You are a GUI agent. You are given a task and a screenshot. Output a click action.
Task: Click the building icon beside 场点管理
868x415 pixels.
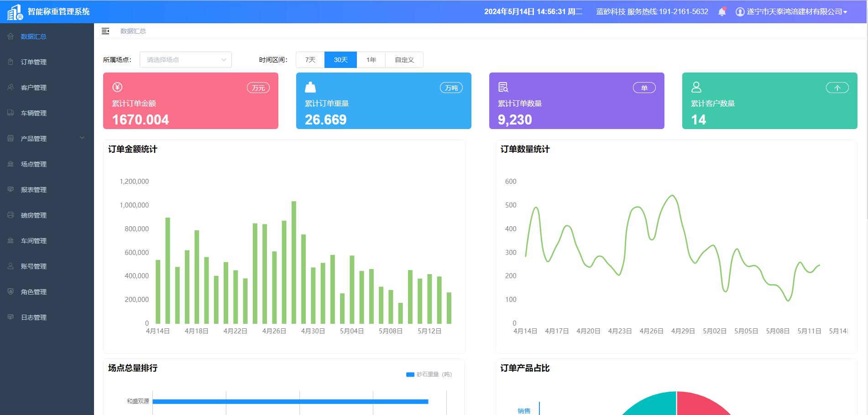(10, 164)
